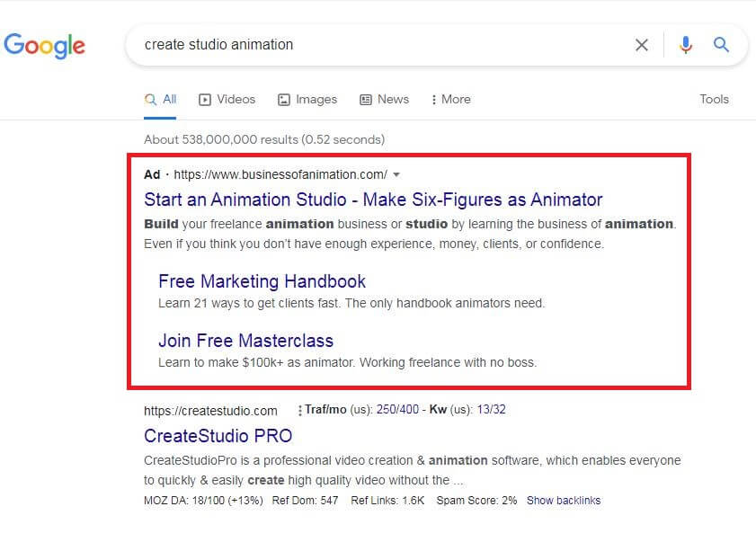Click the Spam Score: 2% text

[476, 501]
